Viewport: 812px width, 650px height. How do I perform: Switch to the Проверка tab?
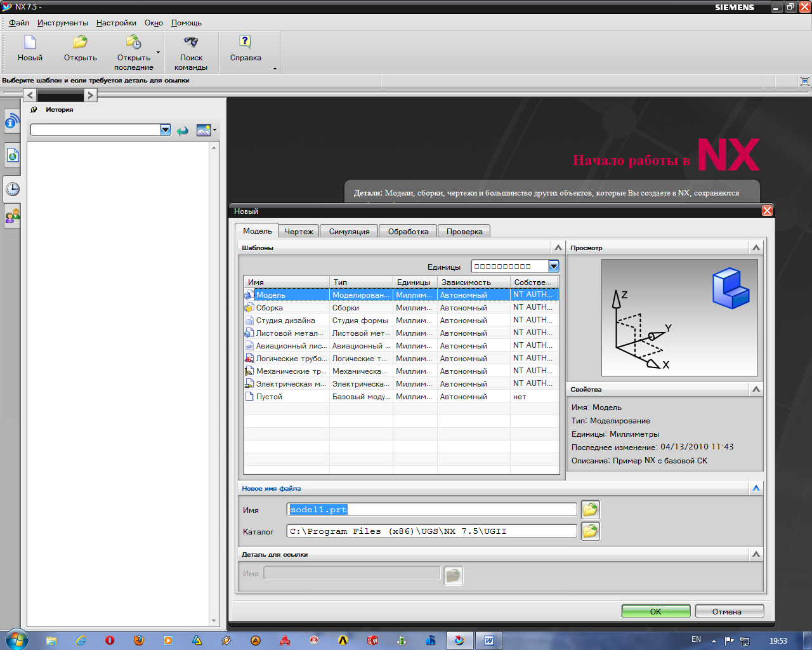click(x=464, y=232)
